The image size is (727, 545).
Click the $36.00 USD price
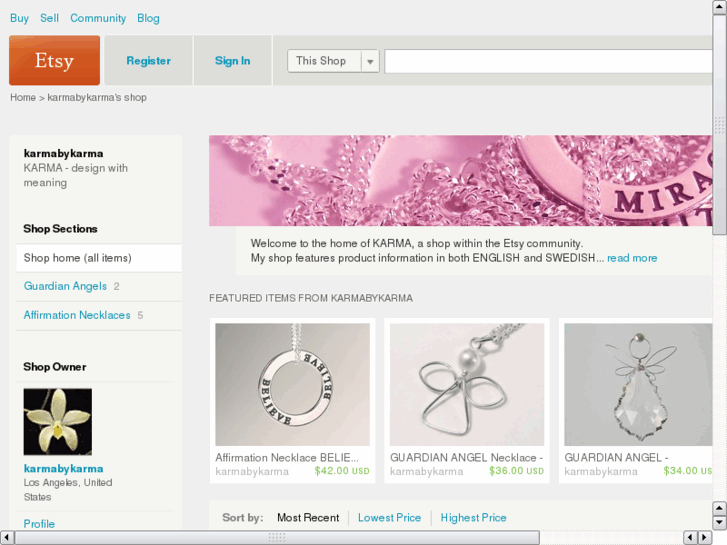coord(516,471)
